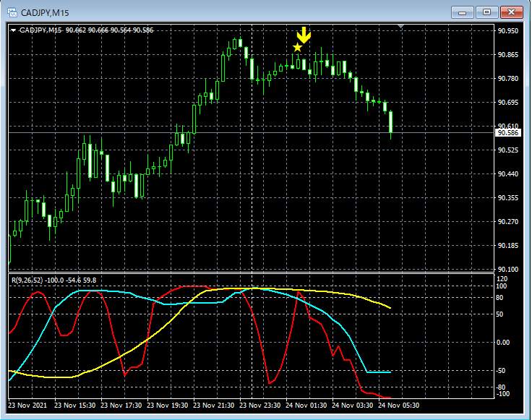Click price level 90.185 on the scale

[508, 245]
